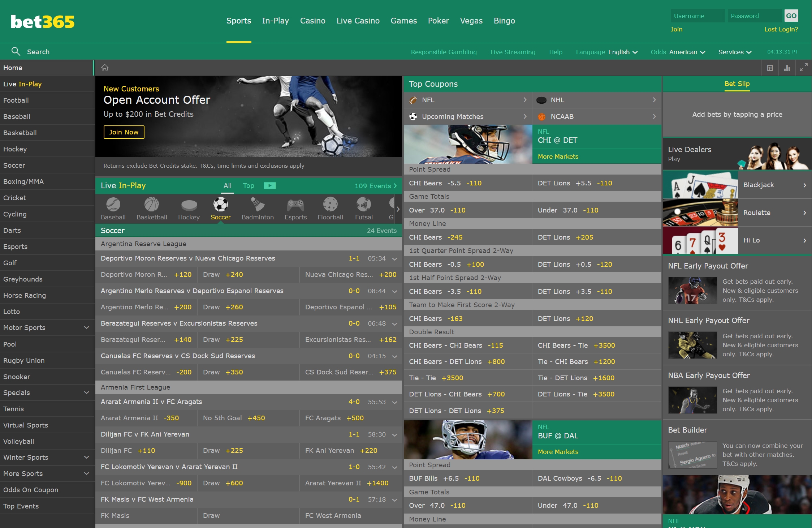Select the Floorball icon

tap(330, 205)
